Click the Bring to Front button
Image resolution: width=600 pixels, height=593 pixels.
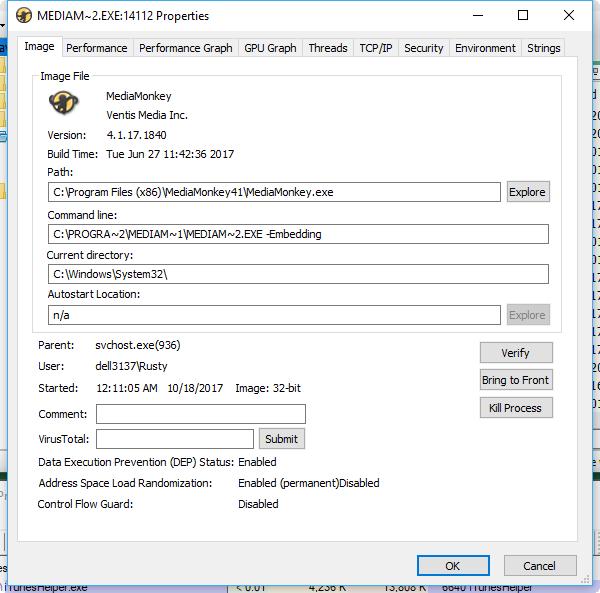click(515, 380)
